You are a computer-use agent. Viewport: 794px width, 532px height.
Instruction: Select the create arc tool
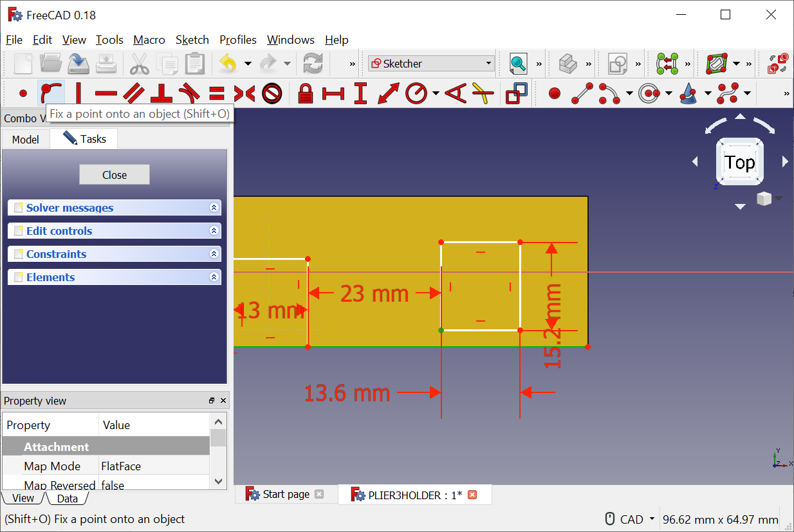coord(609,94)
